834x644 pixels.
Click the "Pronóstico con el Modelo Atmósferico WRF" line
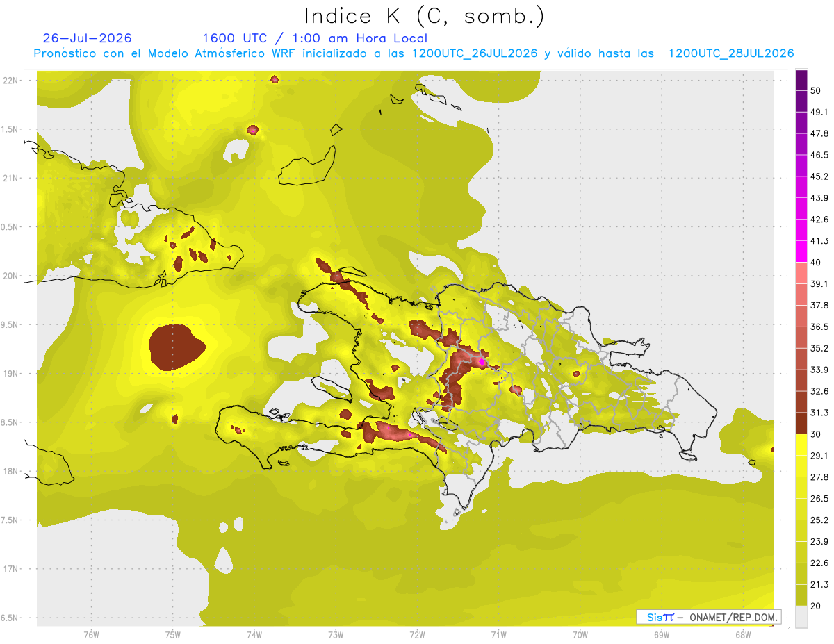click(414, 53)
